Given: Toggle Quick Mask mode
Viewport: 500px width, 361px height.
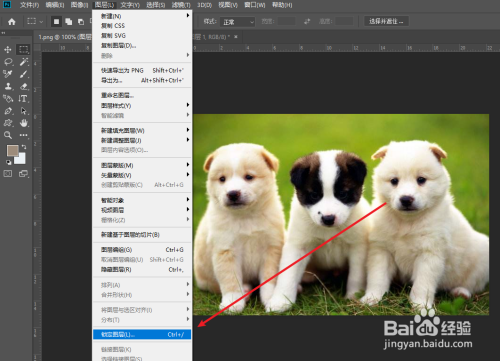Looking at the screenshot, I should pos(8,174).
